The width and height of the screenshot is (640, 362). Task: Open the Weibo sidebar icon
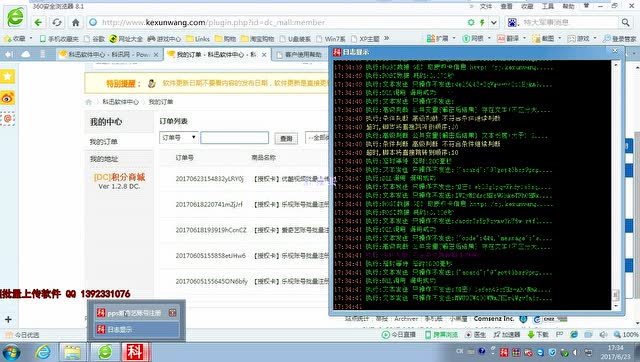(8, 98)
